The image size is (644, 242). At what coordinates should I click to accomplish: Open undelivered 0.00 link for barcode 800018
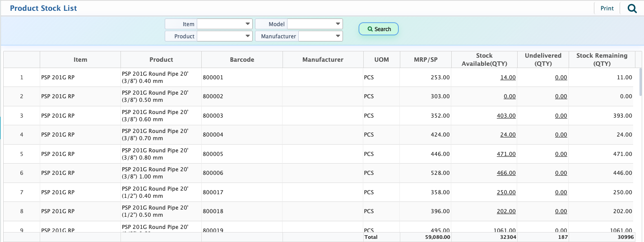point(561,211)
